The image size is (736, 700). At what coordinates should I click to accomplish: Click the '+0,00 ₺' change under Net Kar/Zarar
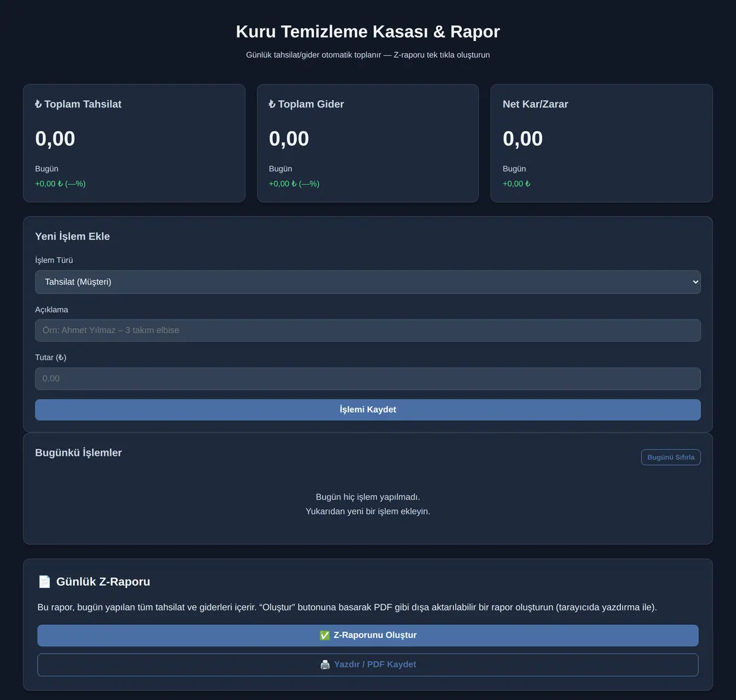point(516,183)
